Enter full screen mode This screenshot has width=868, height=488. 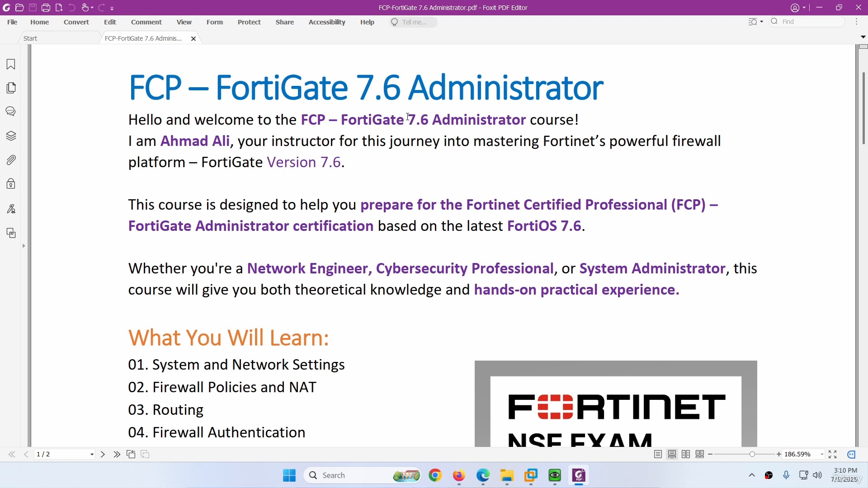click(833, 455)
